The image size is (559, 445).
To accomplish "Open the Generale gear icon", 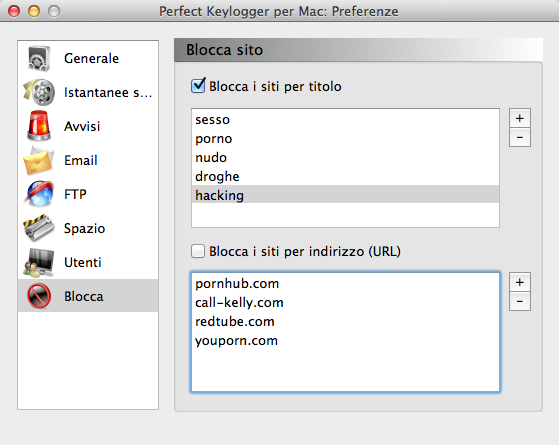I will pyautogui.click(x=39, y=58).
